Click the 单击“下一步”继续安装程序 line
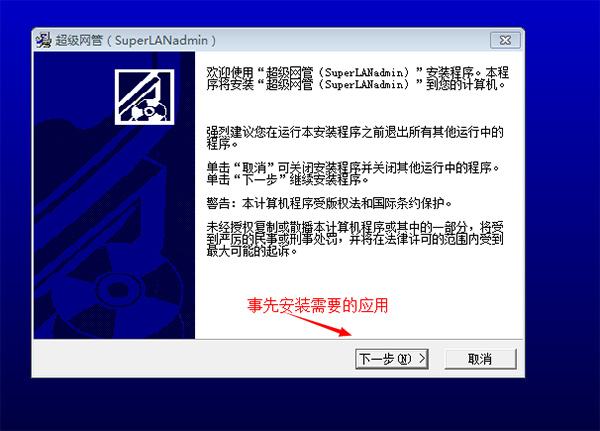The image size is (600, 431). 287,179
